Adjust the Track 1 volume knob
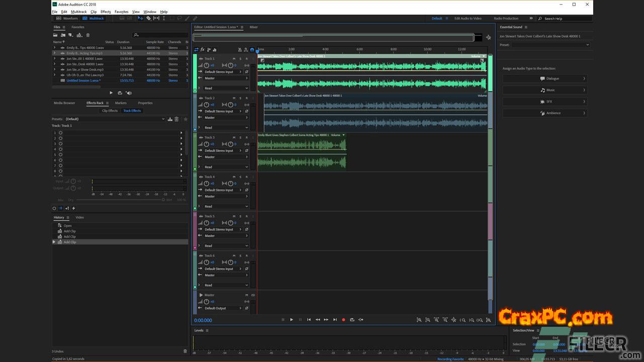The image size is (644, 362). 206,65
